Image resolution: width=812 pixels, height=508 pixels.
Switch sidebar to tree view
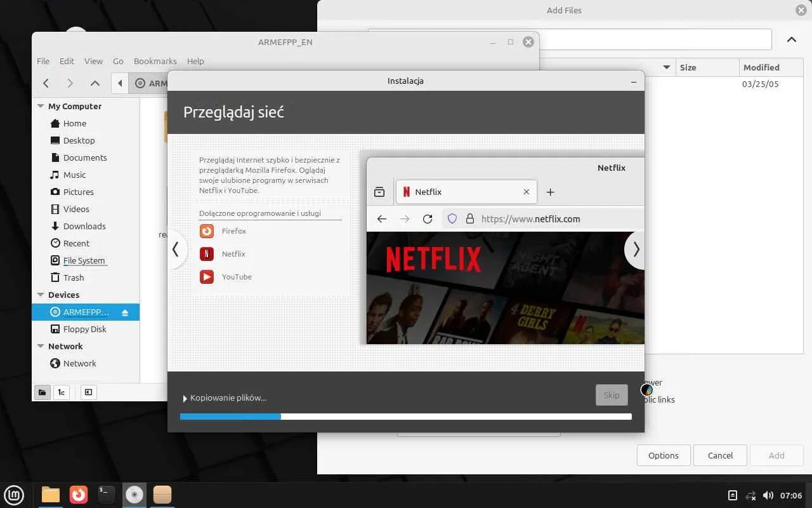click(61, 392)
